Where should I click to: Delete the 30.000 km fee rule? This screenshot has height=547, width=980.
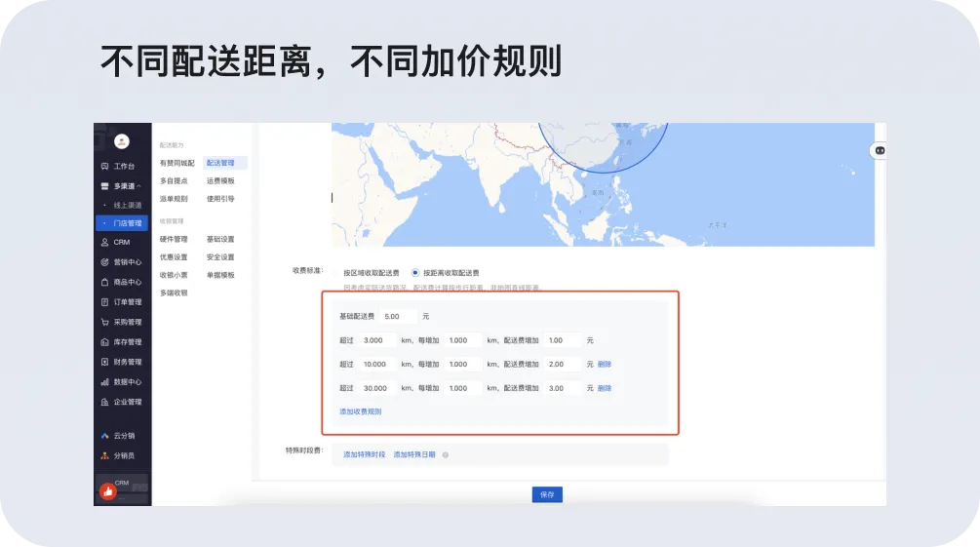tap(605, 388)
